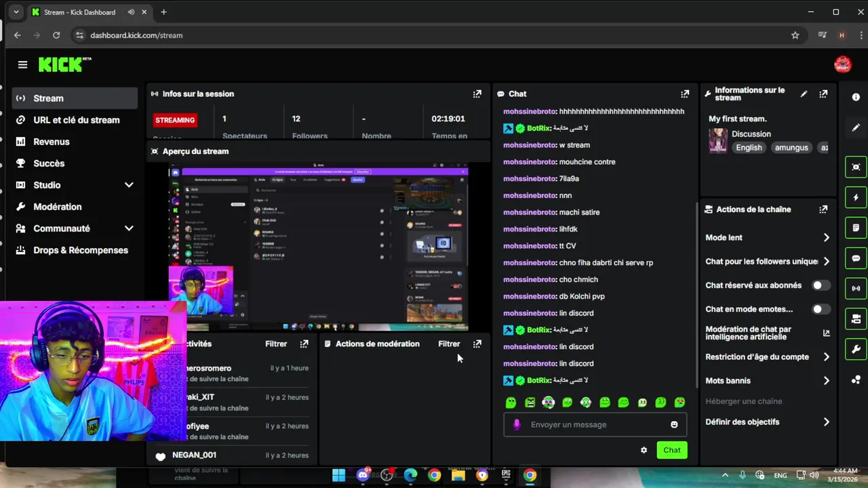Open the user avatar at top right

[x=843, y=64]
